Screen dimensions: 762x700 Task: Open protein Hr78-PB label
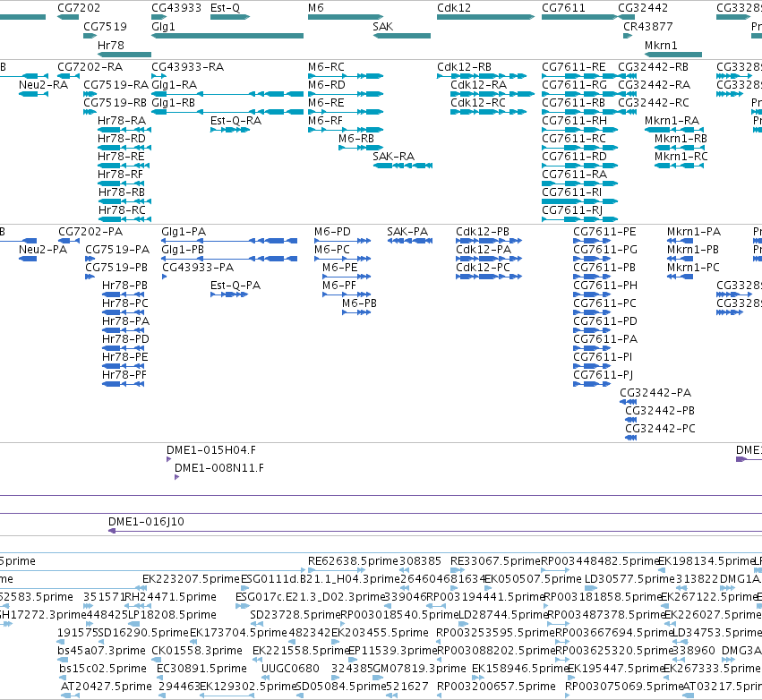coord(124,286)
